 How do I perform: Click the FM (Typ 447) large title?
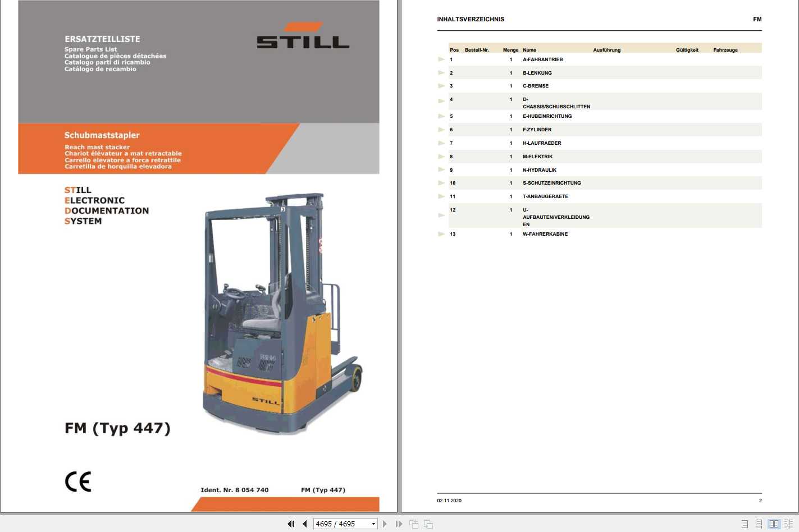[x=117, y=428]
